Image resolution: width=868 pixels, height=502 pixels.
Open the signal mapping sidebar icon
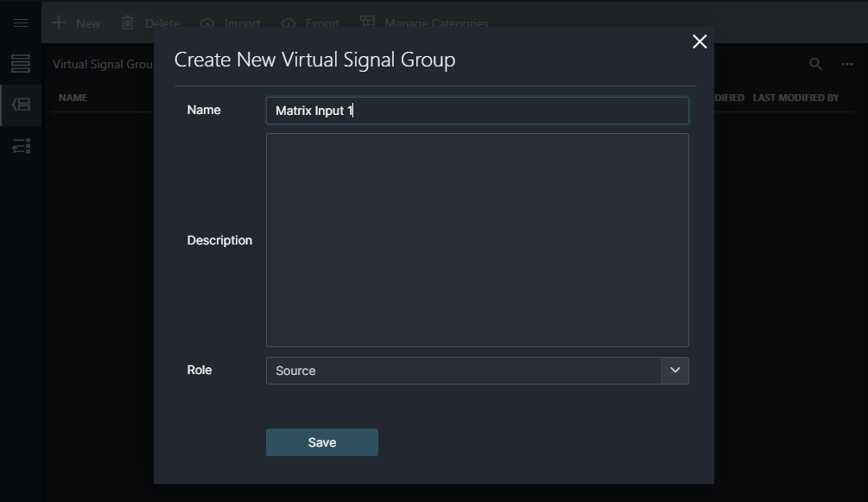click(20, 145)
